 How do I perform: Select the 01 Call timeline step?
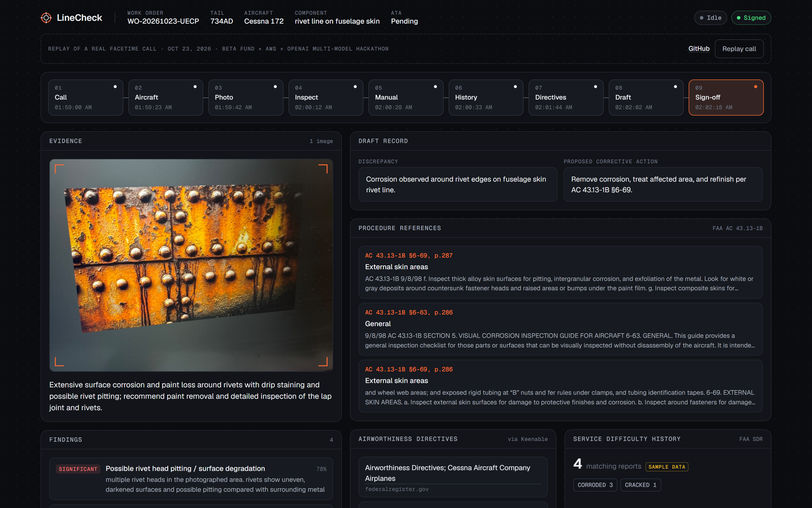[86, 98]
